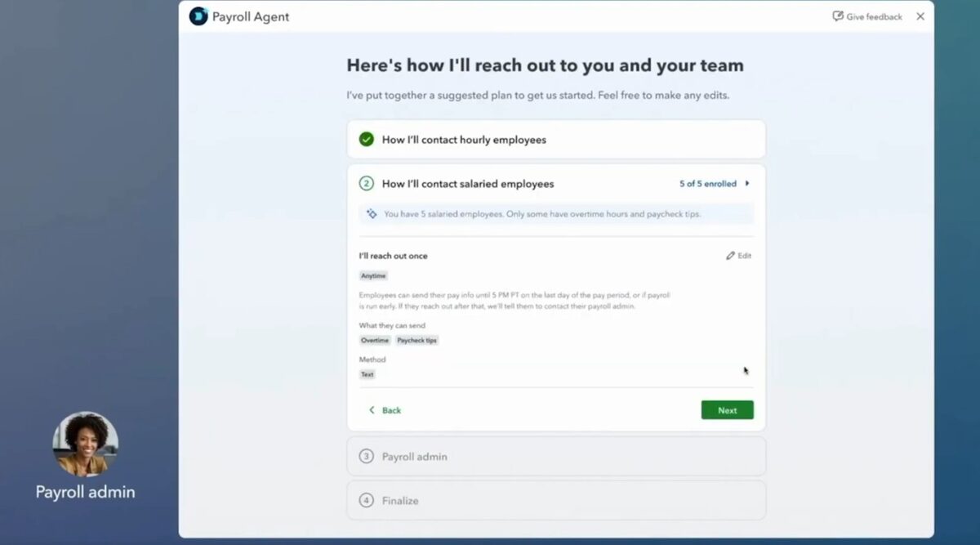
Task: Expand enrolled list with arrow chevron
Action: tap(747, 184)
